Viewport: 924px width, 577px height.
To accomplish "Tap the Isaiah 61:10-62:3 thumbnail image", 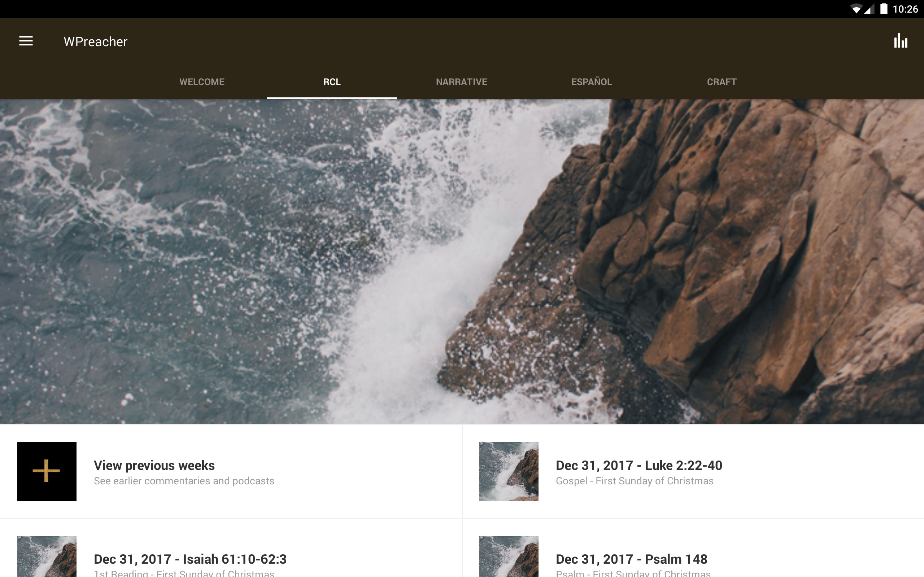I will pyautogui.click(x=47, y=556).
